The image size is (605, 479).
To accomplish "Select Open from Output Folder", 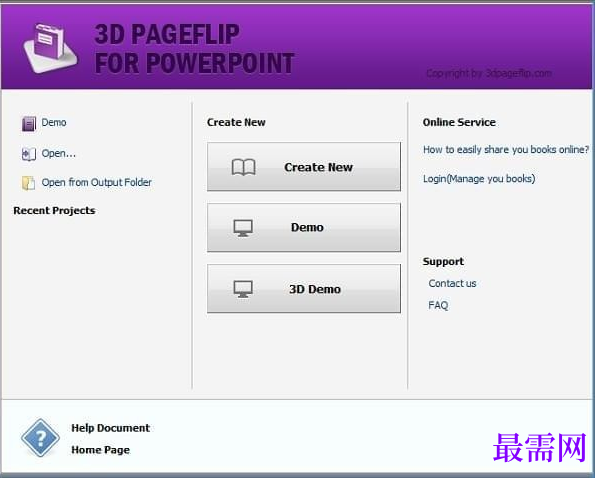I will (96, 182).
